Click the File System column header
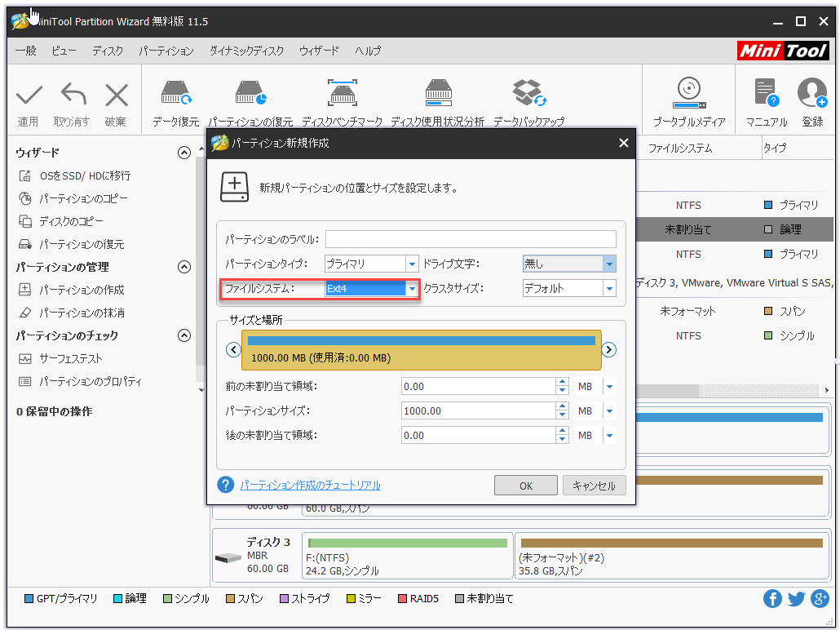Screen dimensions: 840x630 [x=680, y=148]
